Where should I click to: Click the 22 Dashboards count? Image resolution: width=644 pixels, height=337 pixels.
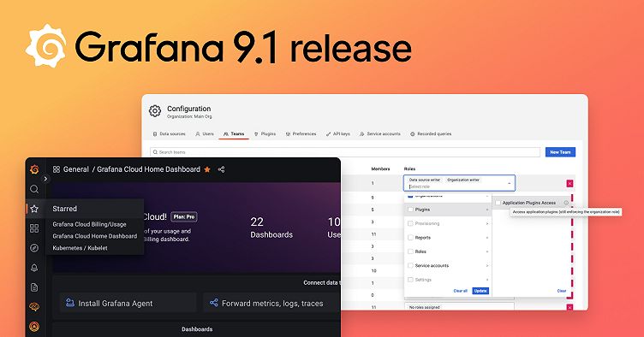tap(271, 228)
